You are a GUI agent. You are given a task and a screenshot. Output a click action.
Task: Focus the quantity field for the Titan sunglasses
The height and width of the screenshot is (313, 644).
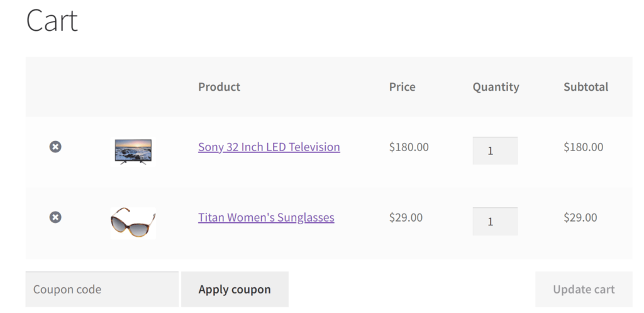(x=495, y=222)
